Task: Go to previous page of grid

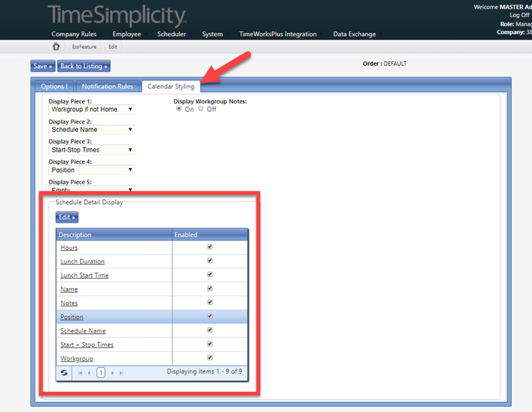Action: pos(89,372)
